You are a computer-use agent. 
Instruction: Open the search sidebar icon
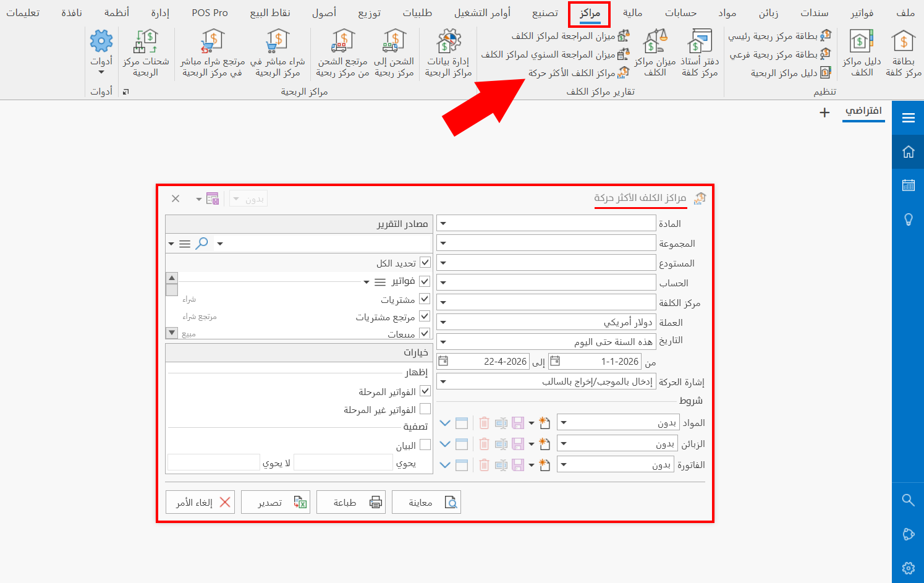[x=908, y=500]
